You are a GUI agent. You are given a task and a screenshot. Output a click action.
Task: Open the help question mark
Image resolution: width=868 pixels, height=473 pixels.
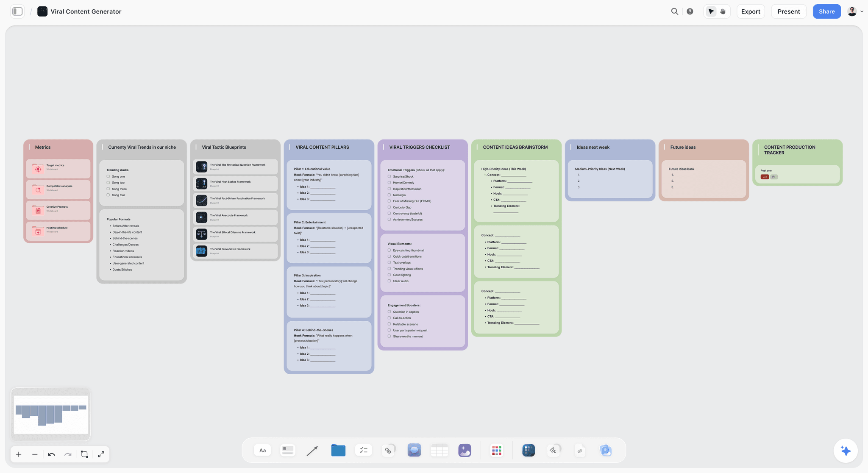pos(690,11)
